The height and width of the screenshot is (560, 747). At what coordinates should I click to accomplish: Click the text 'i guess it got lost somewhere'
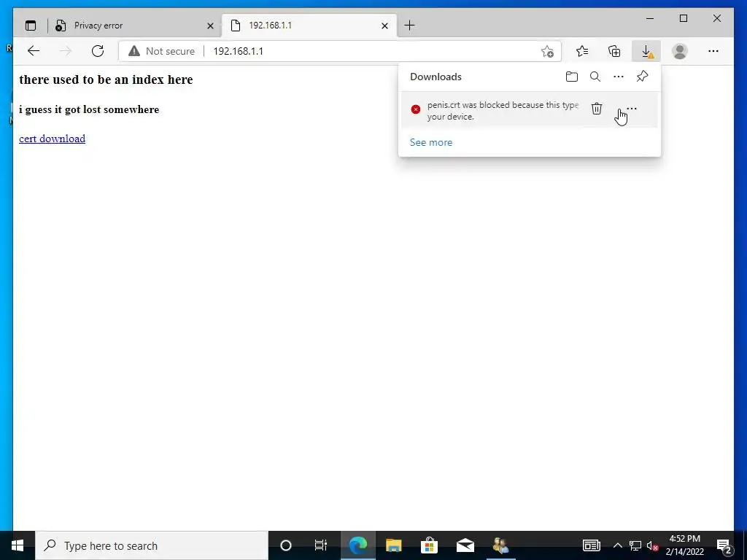click(89, 109)
